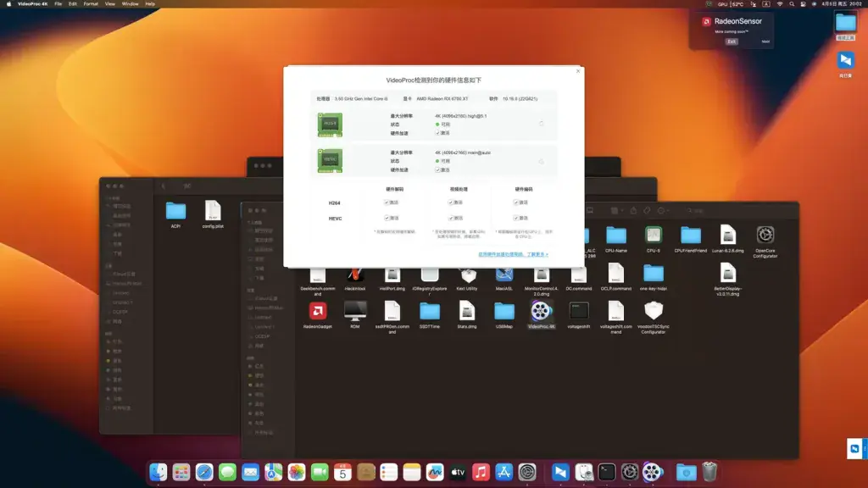Open the Apple menu
Viewport: 868px width, 488px height.
[x=8, y=4]
